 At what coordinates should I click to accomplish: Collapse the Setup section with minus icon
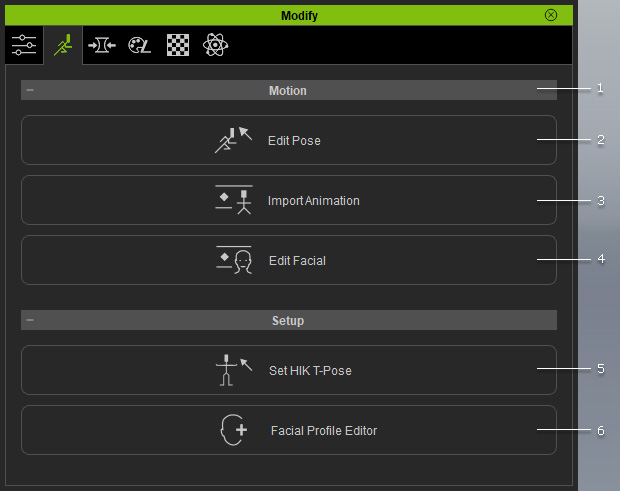tap(30, 321)
